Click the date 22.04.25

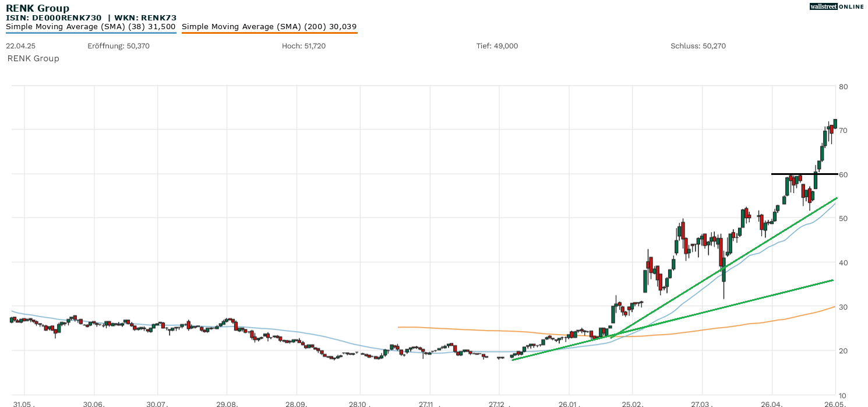[x=20, y=46]
